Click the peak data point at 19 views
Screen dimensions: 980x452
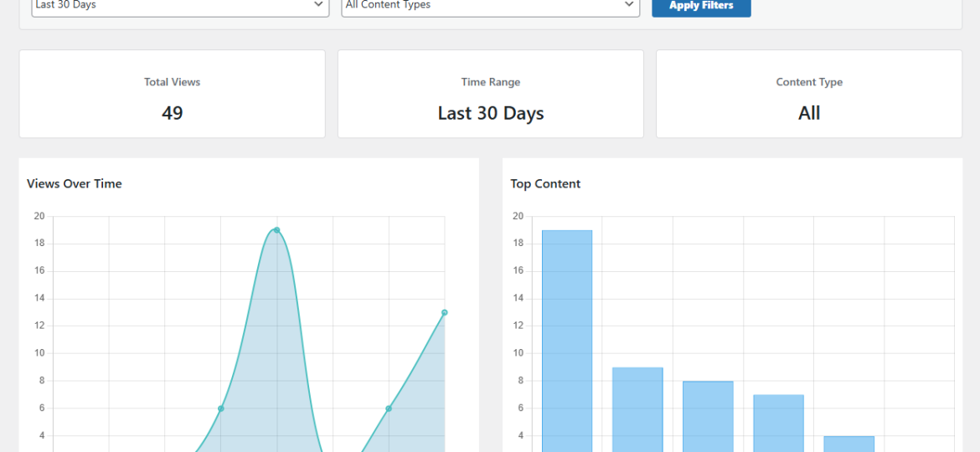point(276,230)
